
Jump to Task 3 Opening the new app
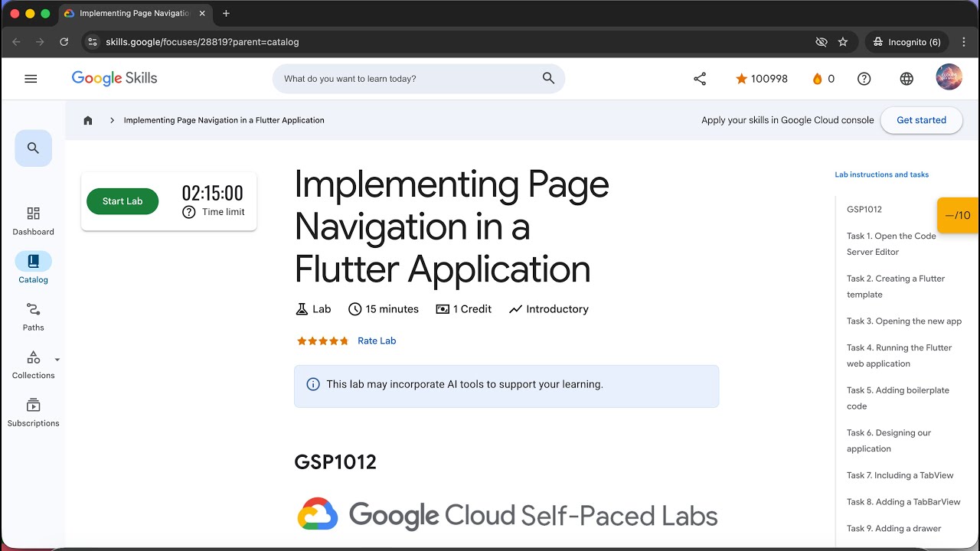coord(903,321)
